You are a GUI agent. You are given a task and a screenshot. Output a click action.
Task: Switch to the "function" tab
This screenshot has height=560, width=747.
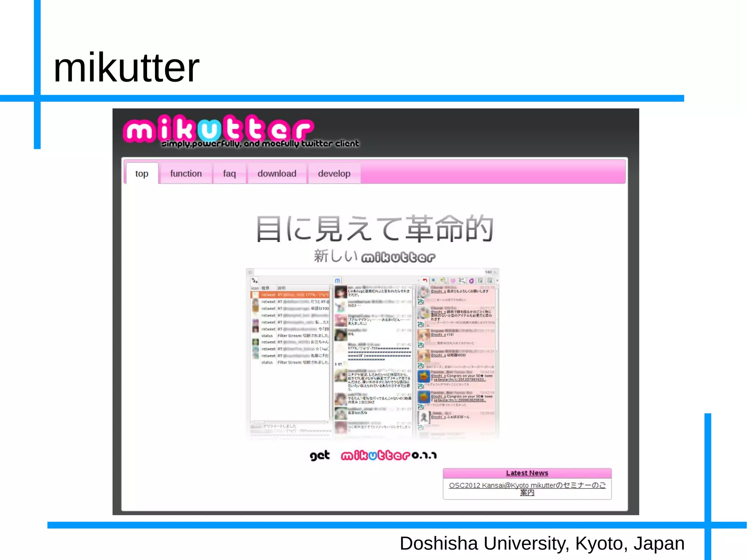(x=186, y=173)
